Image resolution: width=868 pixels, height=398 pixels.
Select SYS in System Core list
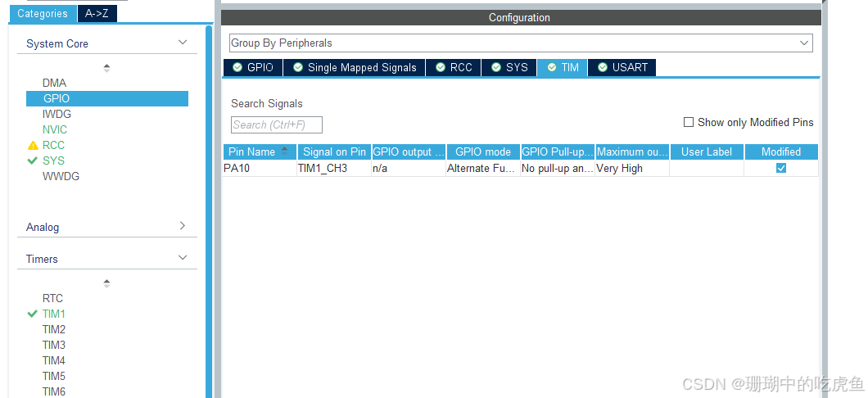tap(53, 161)
